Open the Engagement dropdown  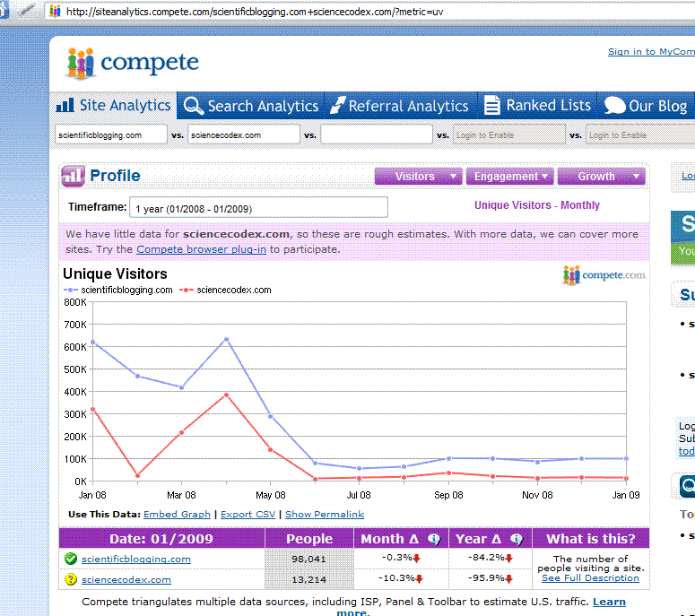point(509,177)
